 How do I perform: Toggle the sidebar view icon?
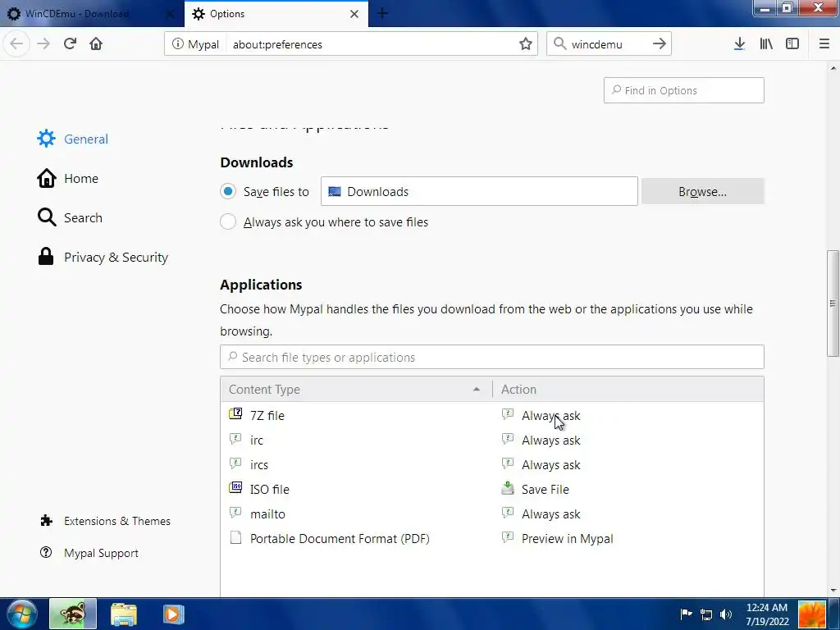[792, 44]
